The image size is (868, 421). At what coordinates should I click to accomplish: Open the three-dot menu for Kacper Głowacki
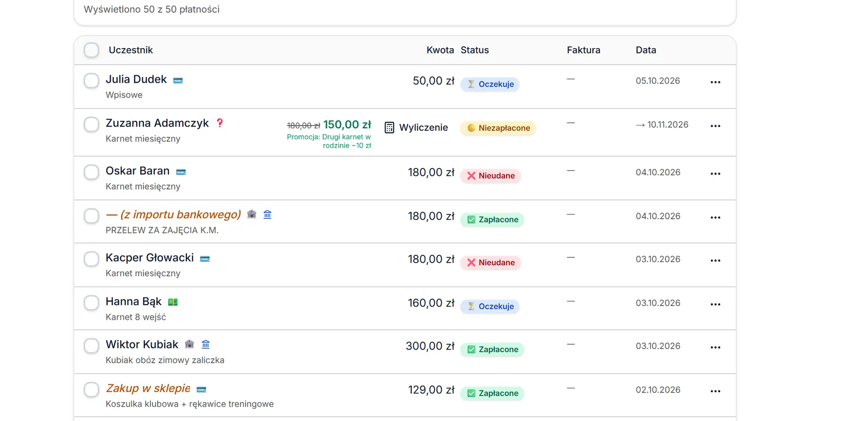coord(716,261)
